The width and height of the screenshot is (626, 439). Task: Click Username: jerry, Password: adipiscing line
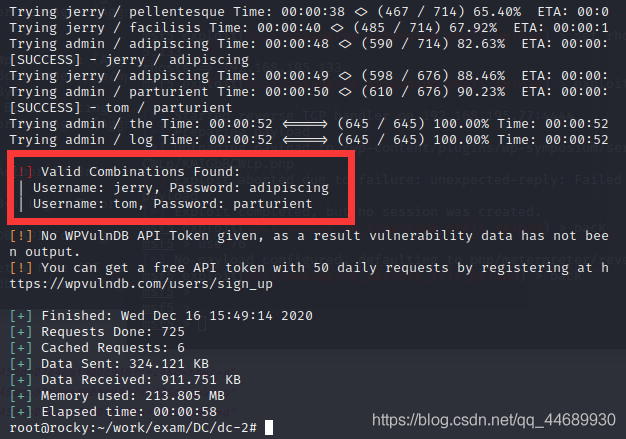pyautogui.click(x=181, y=188)
